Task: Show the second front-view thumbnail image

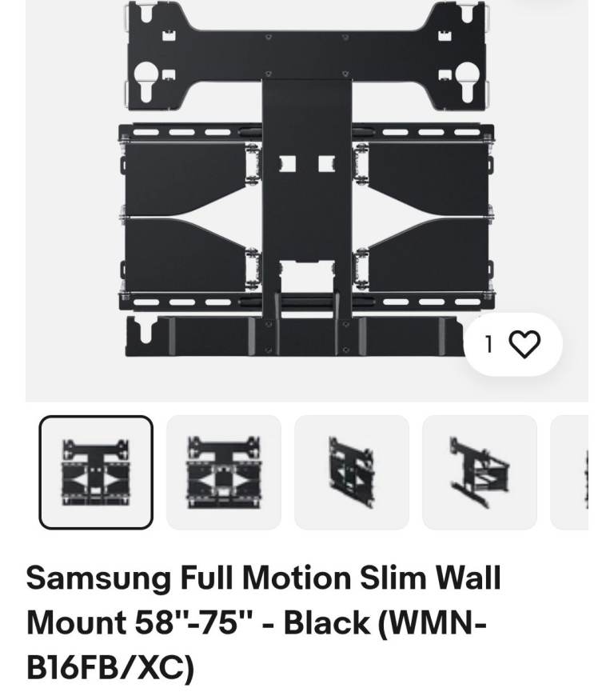Action: click(x=224, y=472)
